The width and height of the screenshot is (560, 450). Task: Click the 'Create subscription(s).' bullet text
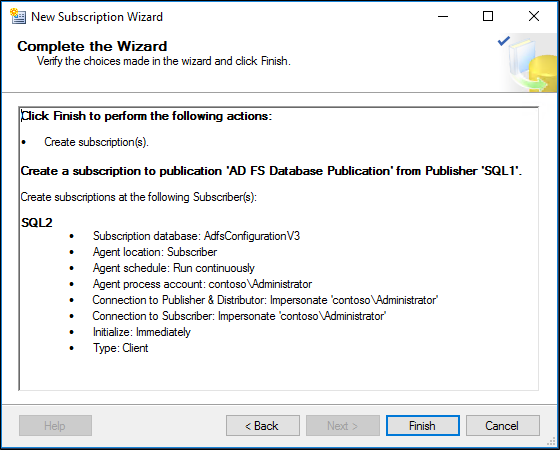point(96,142)
